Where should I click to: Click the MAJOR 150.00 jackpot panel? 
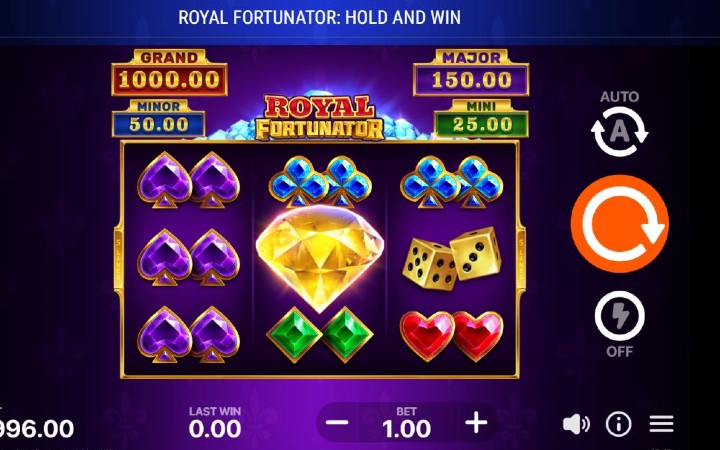pyautogui.click(x=471, y=73)
